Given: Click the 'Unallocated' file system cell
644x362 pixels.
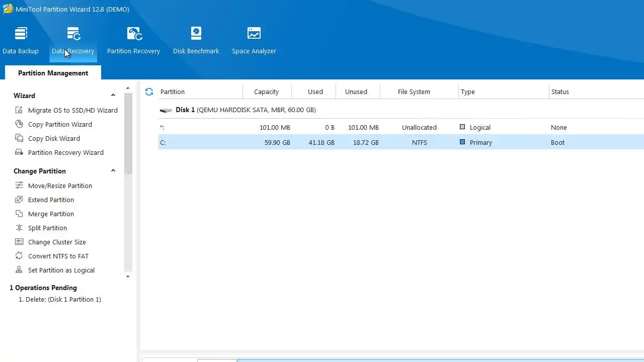Looking at the screenshot, I should click(x=419, y=128).
